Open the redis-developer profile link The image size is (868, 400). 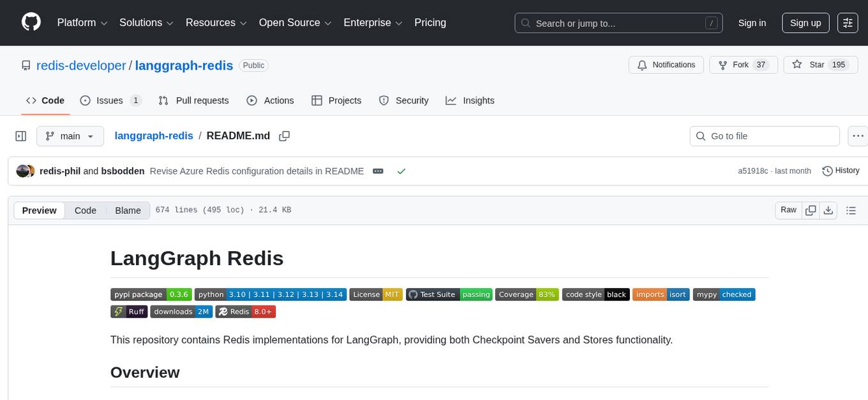point(81,65)
